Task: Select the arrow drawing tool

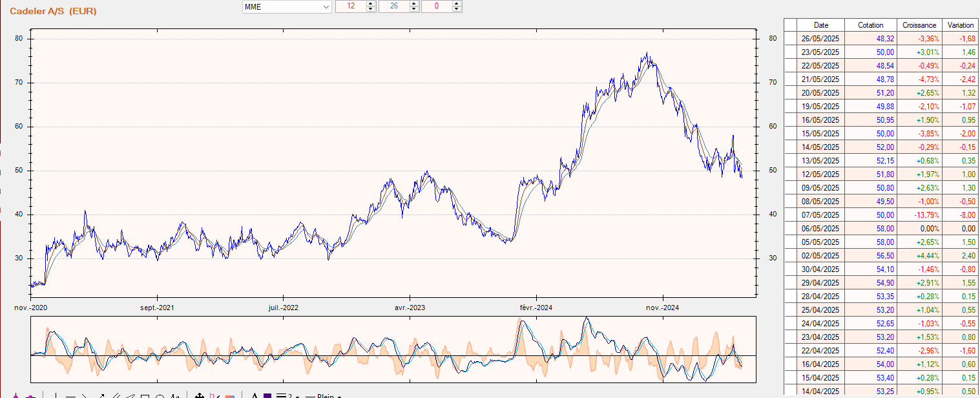Action: pos(101,395)
